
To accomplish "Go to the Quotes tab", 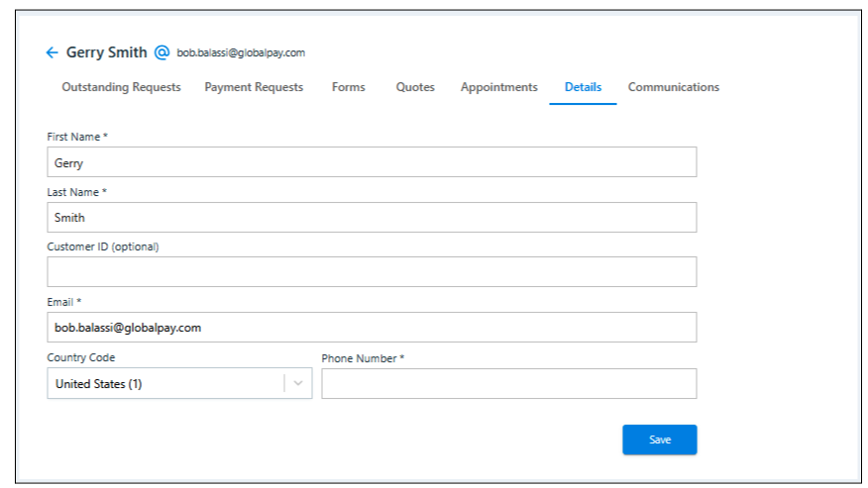I will coord(415,87).
